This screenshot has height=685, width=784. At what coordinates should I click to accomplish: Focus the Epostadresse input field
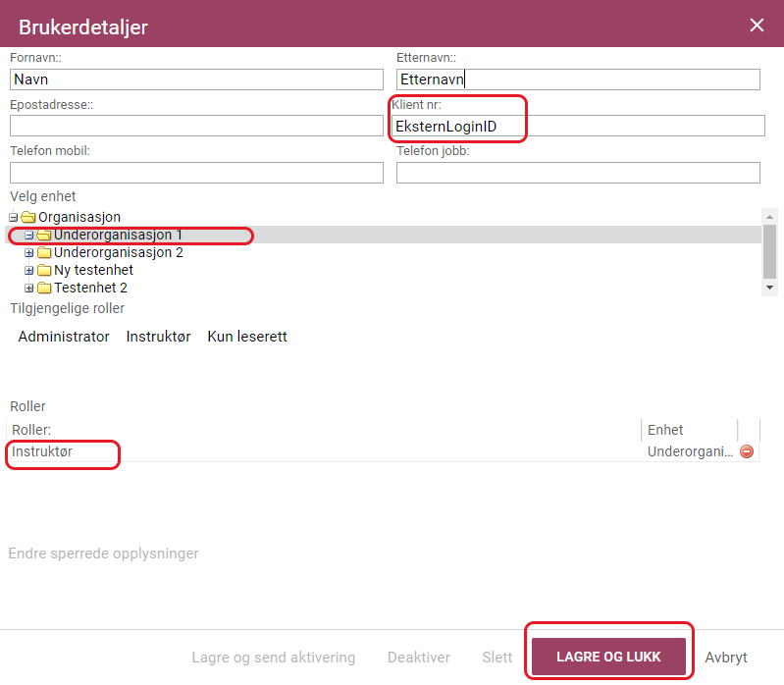196,126
